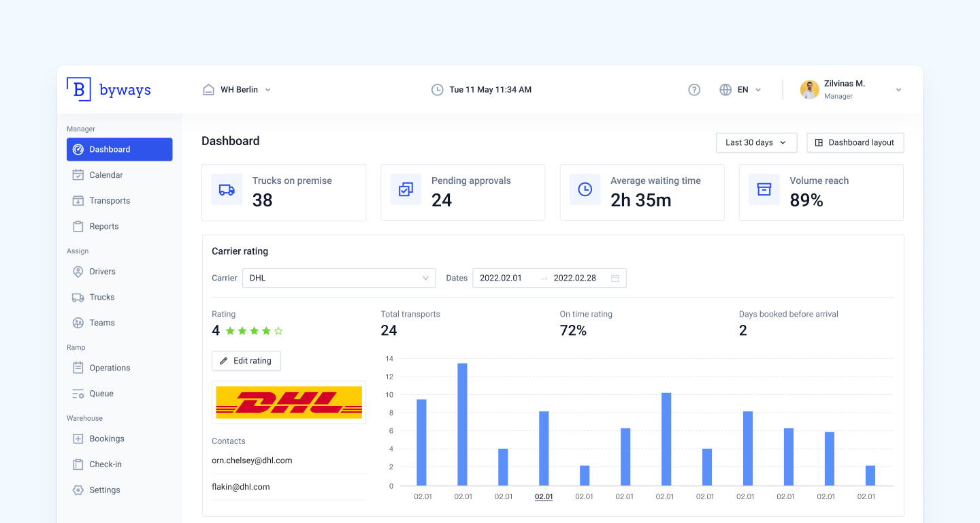This screenshot has width=980, height=523.
Task: Set rating to five by clicking the last star
Action: click(278, 330)
